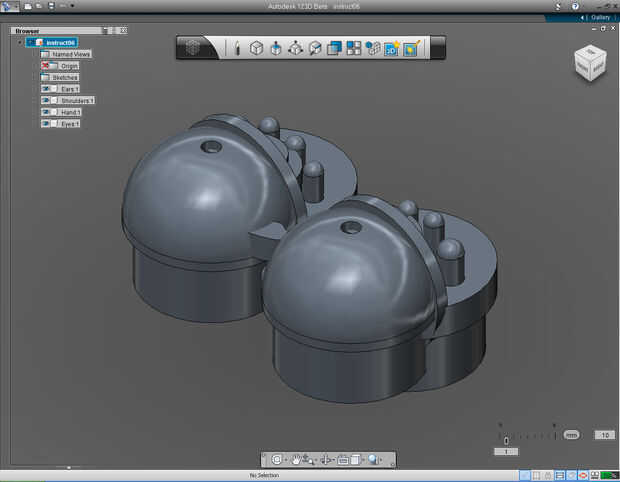Click the snap value field showing 10
This screenshot has width=620, height=482.
click(603, 435)
